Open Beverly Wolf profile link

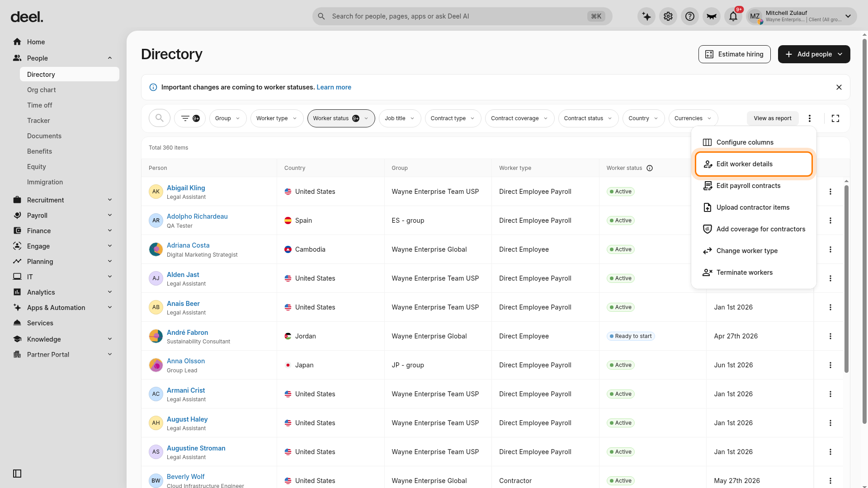(x=185, y=477)
